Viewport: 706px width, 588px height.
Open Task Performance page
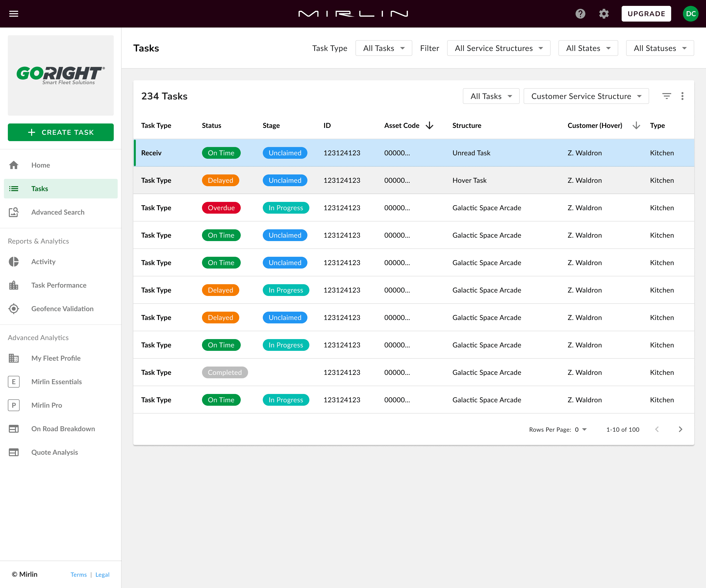(x=61, y=285)
